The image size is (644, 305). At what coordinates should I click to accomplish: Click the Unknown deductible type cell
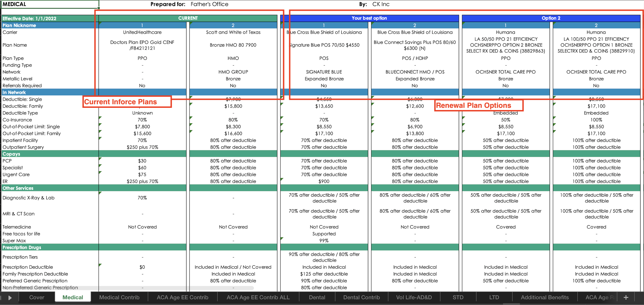[142, 113]
